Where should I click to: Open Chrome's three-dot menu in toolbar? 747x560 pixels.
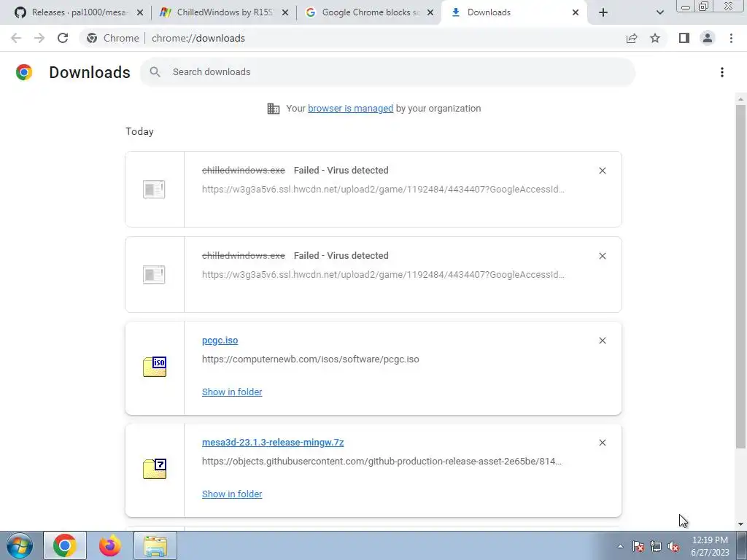click(x=731, y=38)
